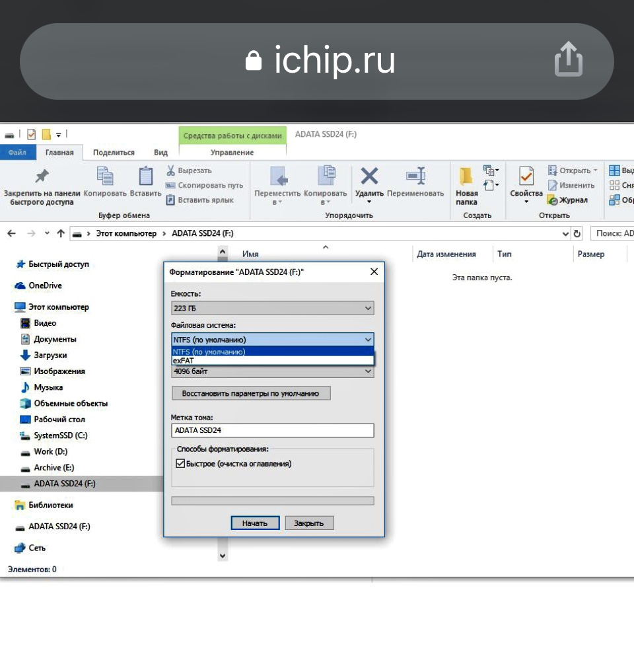Go back with the arrow
This screenshot has height=672, width=634.
(x=12, y=233)
